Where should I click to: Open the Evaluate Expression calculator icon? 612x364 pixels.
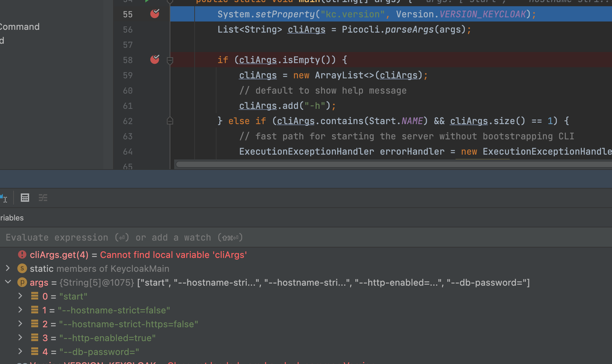point(25,198)
